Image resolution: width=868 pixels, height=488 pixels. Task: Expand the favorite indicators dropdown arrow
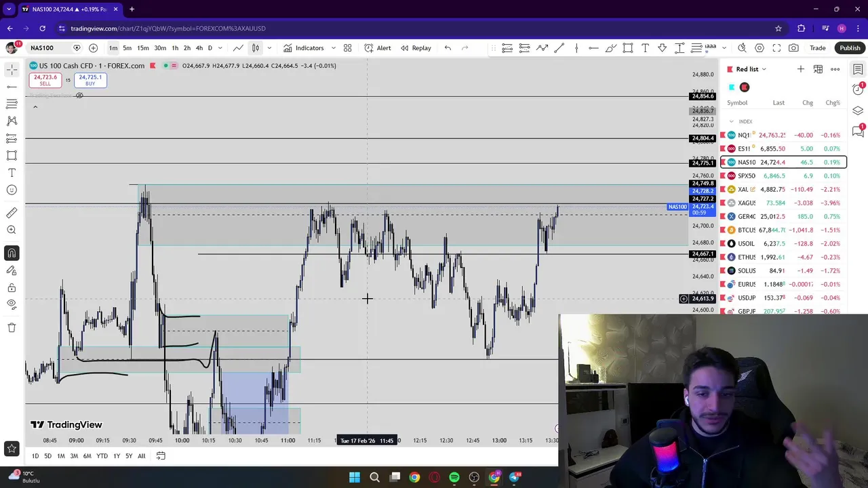point(333,48)
